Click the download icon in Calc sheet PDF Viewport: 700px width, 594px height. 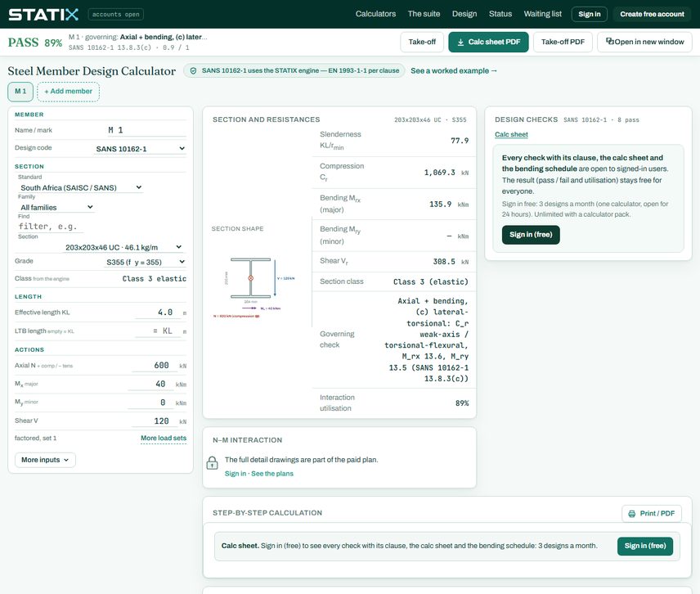460,42
